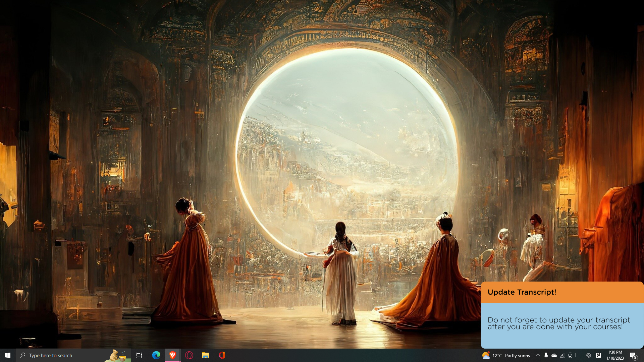The height and width of the screenshot is (362, 644).
Task: Click the microphone tray icon
Action: 546,355
